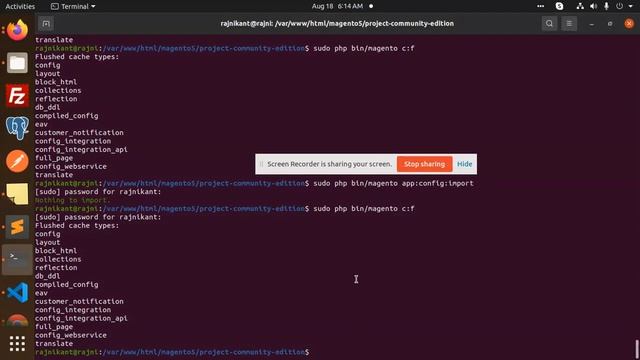This screenshot has height=360, width=640.
Task: Click the sharing notification drag handle
Action: click(x=261, y=164)
